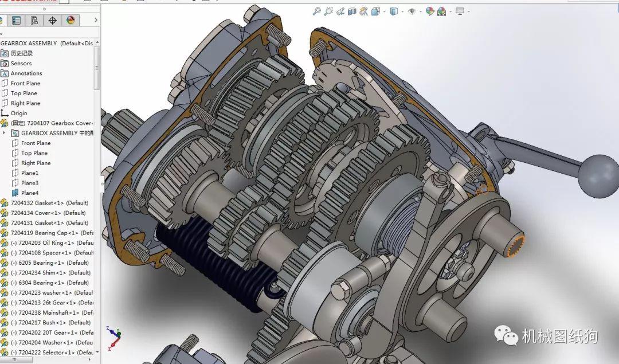Click the right chevron to expand the panel
This screenshot has height=364, width=619.
[x=96, y=21]
